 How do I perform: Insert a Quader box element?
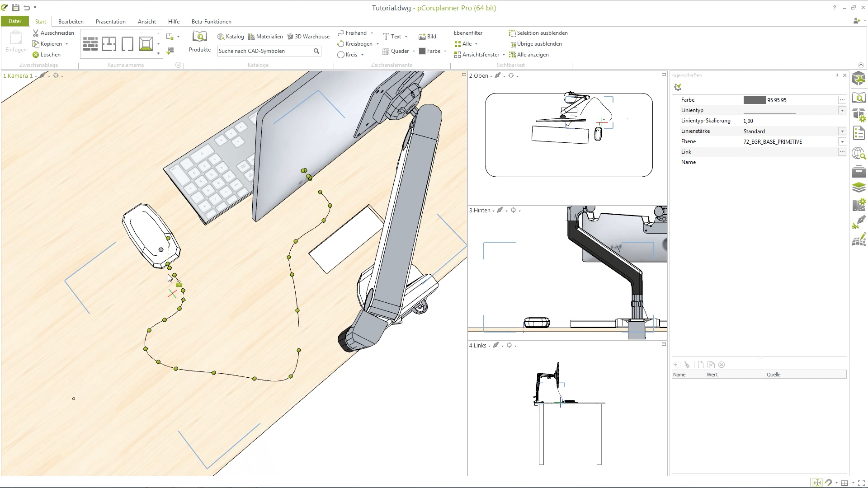pos(395,51)
